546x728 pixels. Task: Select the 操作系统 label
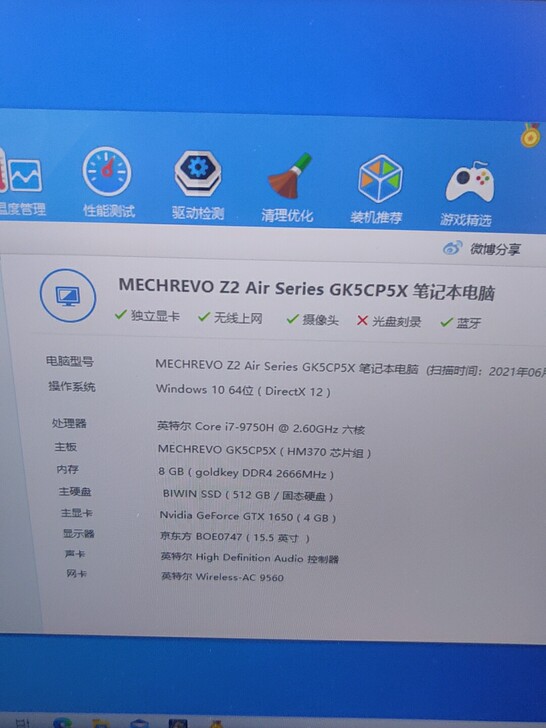[72, 386]
